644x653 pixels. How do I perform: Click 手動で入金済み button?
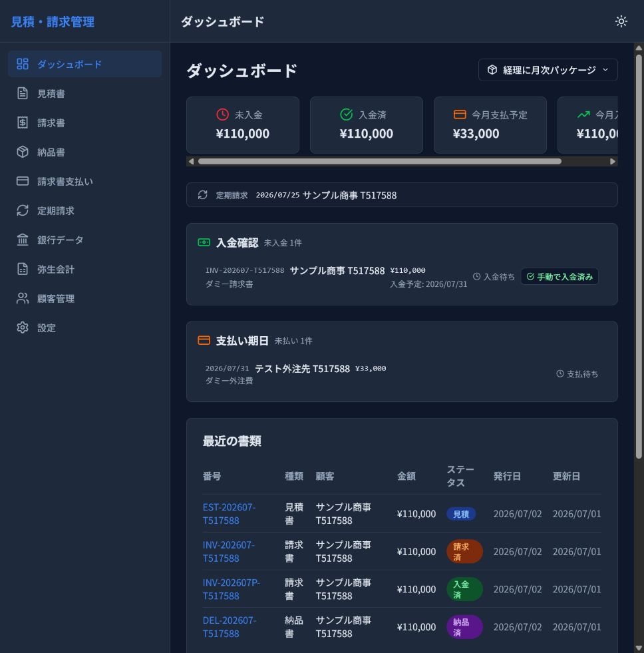point(560,276)
